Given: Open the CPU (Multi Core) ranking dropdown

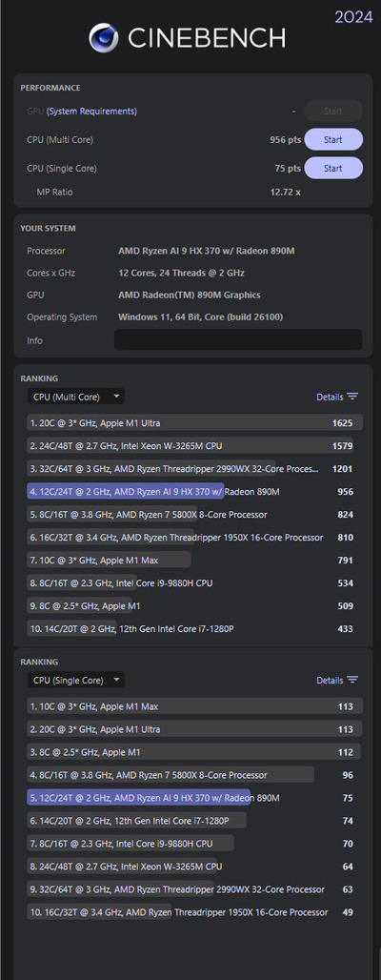Looking at the screenshot, I should (x=75, y=397).
